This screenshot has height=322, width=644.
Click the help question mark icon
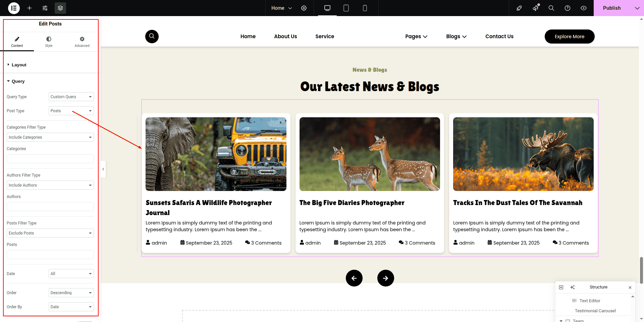pyautogui.click(x=568, y=8)
